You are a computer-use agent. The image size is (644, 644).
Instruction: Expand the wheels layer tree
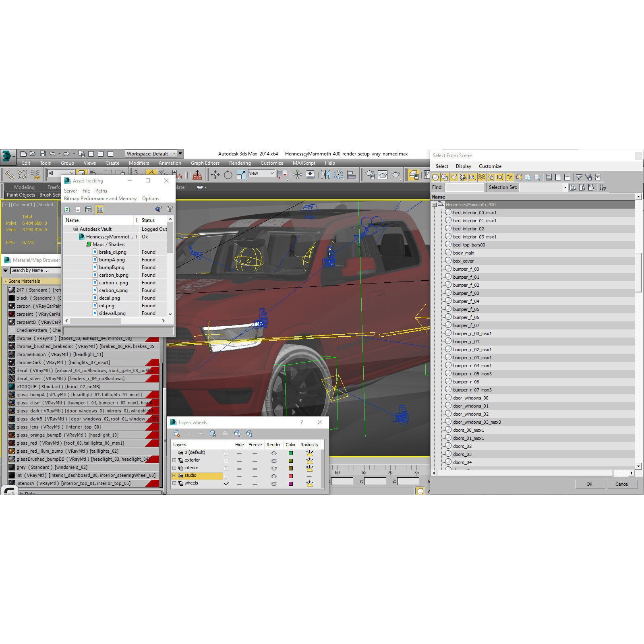point(174,483)
